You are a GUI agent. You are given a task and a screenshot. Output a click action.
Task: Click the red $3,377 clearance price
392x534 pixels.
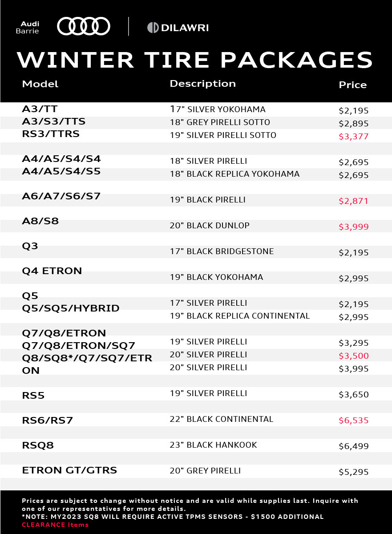[x=353, y=137]
